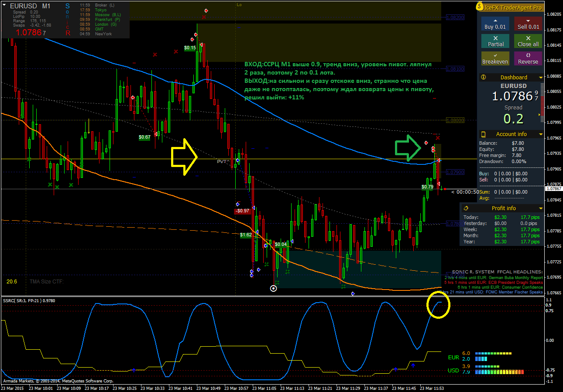Image resolution: width=563 pixels, height=392 pixels.
Task: Click the ECB President Draghi Speaks headline
Action: pos(493,283)
